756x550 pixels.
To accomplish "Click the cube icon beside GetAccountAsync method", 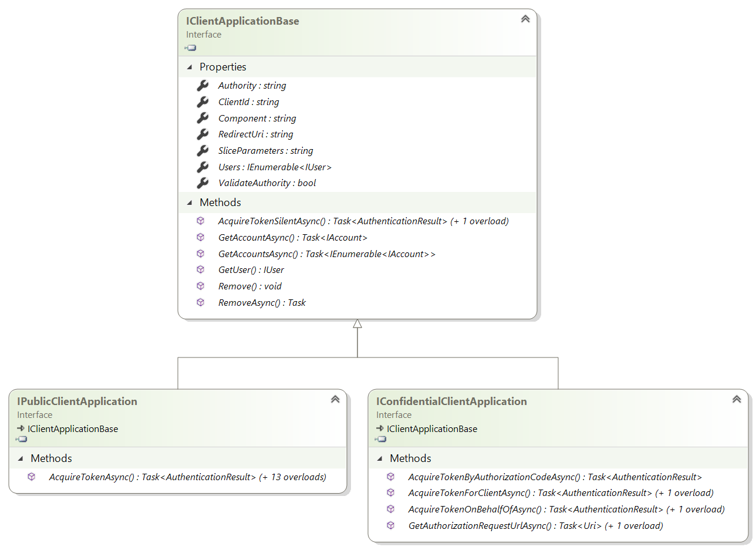I will (x=201, y=237).
